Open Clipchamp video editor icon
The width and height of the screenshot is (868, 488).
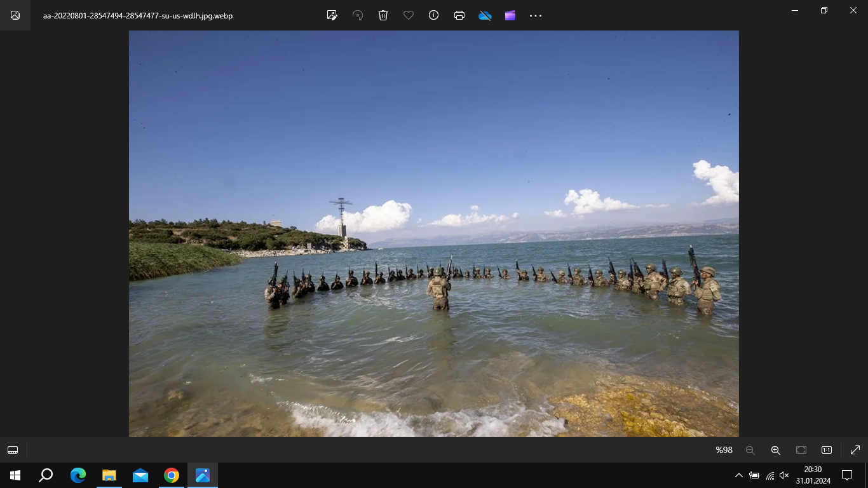pyautogui.click(x=510, y=15)
